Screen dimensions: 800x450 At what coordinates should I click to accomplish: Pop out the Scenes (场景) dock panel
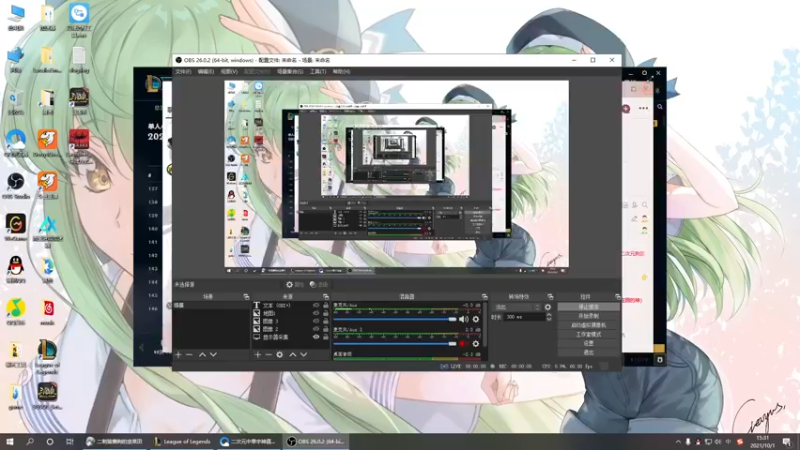tap(246, 296)
